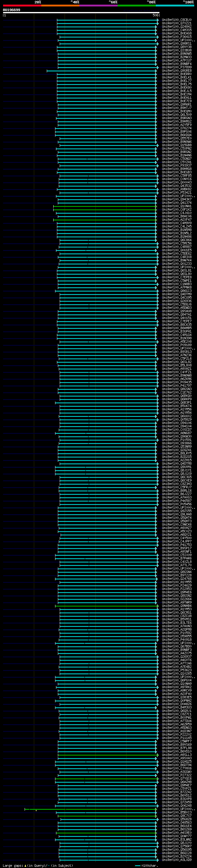
Task: Select the label UniRef100_B0EH11
Action: (x=176, y=98)
